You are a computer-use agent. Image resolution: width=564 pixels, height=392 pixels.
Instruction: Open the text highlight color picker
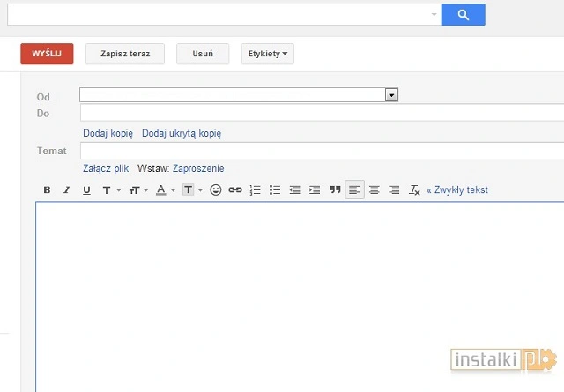188,189
